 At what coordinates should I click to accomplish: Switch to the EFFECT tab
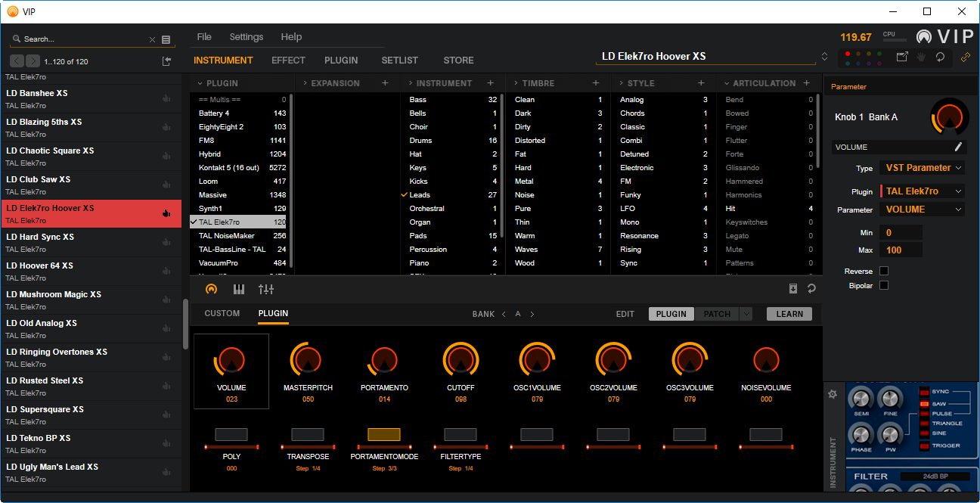point(288,61)
